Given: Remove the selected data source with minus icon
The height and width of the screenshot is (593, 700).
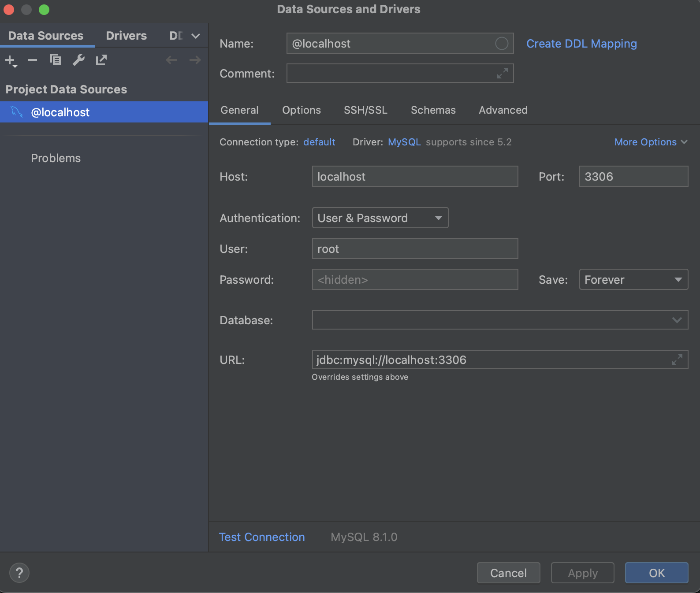Looking at the screenshot, I should (x=33, y=60).
